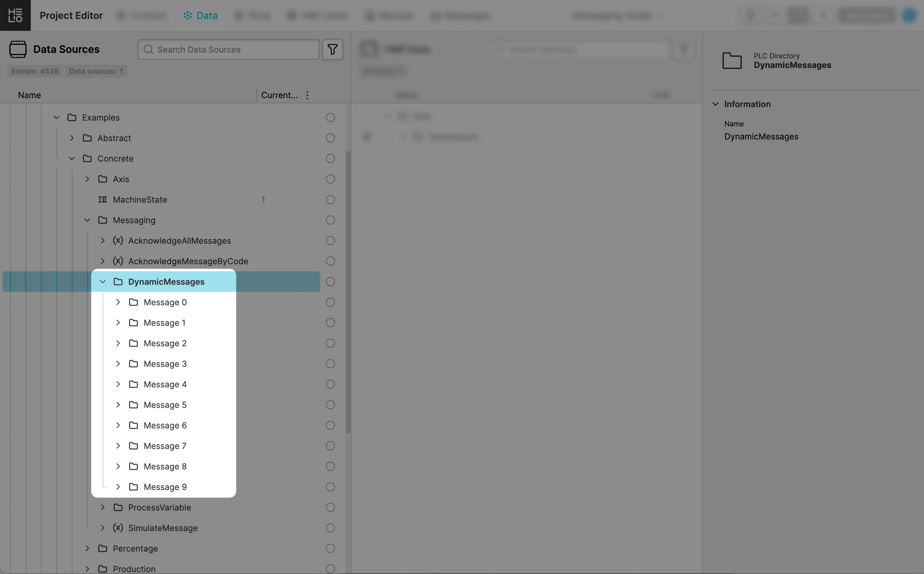Image resolution: width=924 pixels, height=574 pixels.
Task: Click the Message 4 folder icon
Action: (133, 384)
